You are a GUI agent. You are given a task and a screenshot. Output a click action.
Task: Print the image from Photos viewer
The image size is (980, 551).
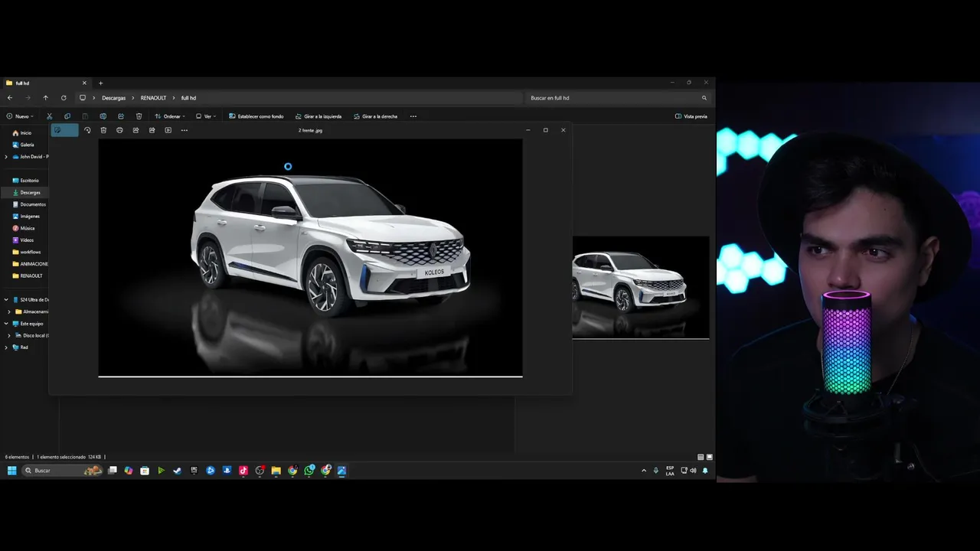[119, 130]
